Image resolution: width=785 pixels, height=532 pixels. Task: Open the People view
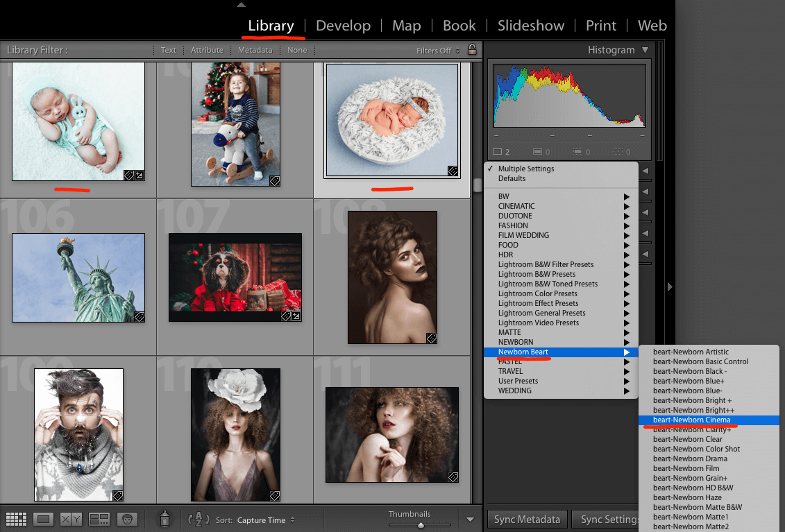pyautogui.click(x=128, y=519)
